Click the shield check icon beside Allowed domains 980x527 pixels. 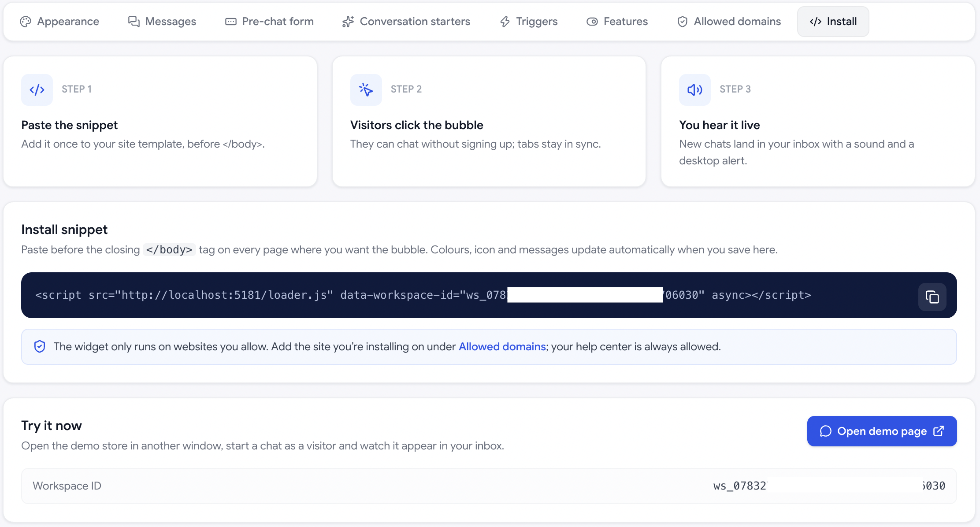(683, 22)
